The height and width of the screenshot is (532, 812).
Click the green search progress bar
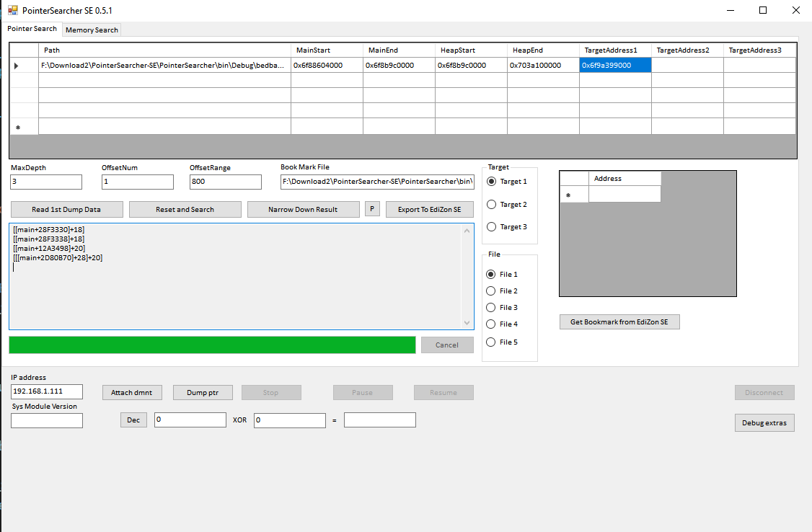pos(212,345)
